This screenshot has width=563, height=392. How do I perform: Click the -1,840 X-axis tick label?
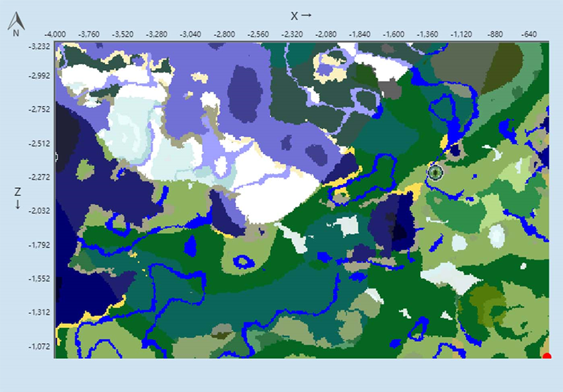(x=360, y=34)
